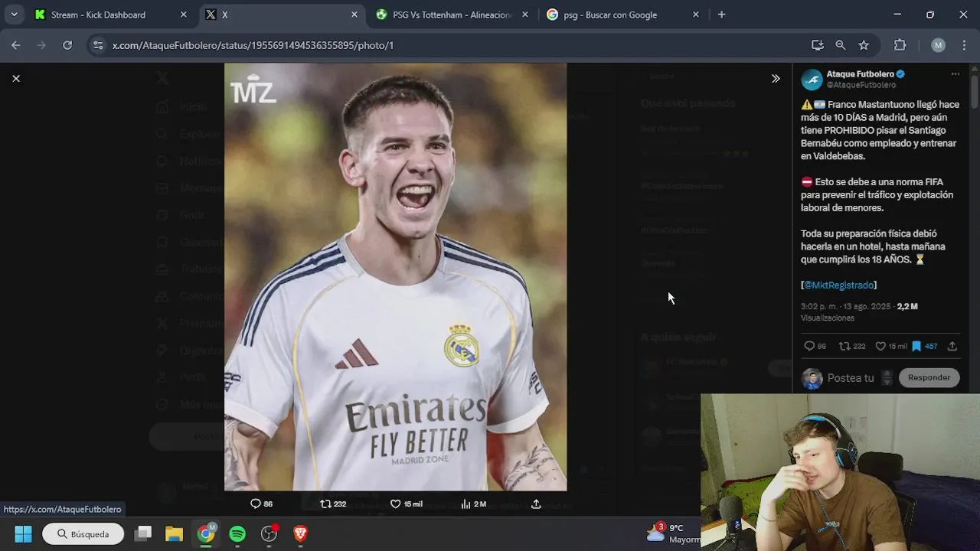Image resolution: width=980 pixels, height=551 pixels.
Task: Open Brave browser from the taskbar
Action: pyautogui.click(x=300, y=533)
